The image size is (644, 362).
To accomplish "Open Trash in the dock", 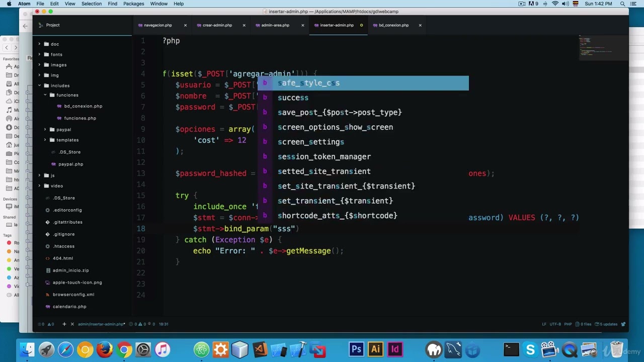I will point(616,349).
